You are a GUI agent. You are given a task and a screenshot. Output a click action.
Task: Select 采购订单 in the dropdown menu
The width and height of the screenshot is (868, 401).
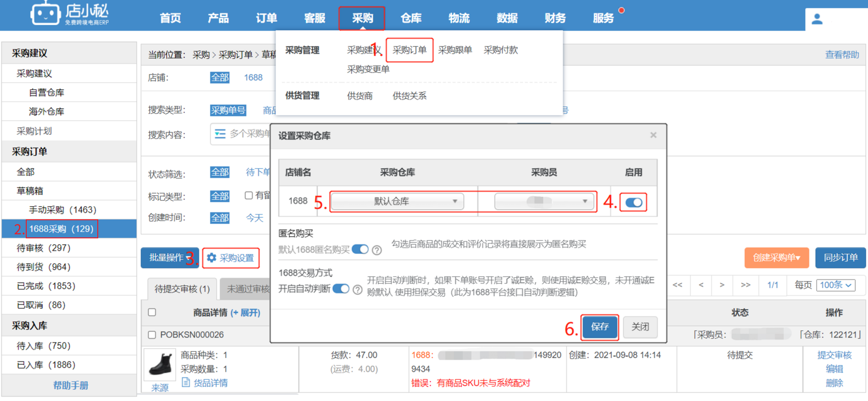click(410, 50)
